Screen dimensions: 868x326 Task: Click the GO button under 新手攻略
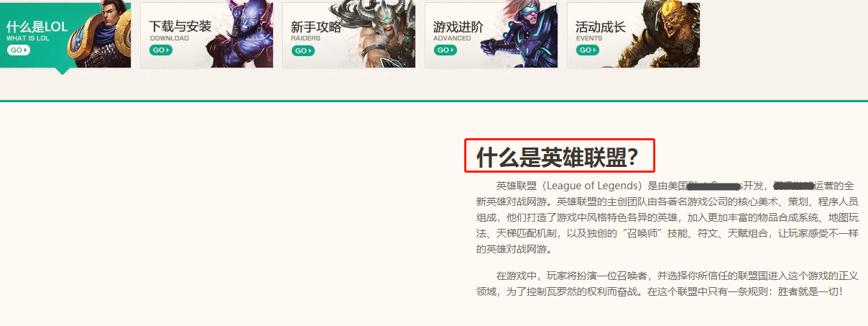click(303, 50)
